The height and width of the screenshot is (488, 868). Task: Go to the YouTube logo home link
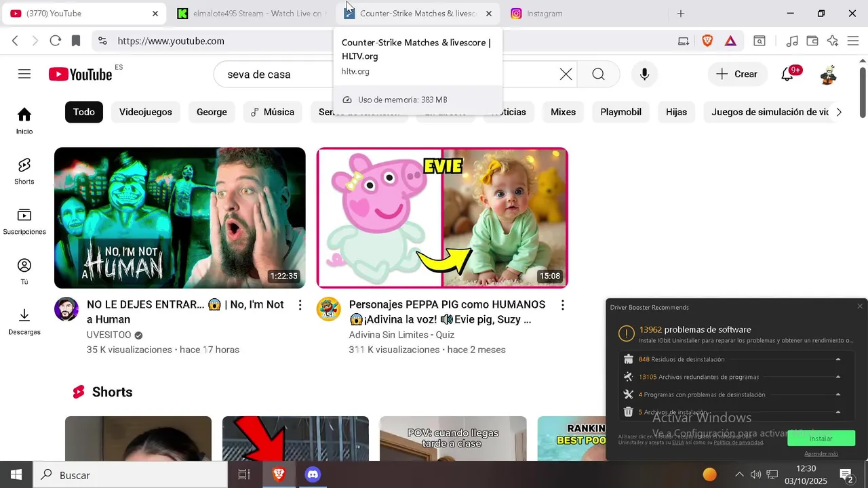[x=81, y=75]
